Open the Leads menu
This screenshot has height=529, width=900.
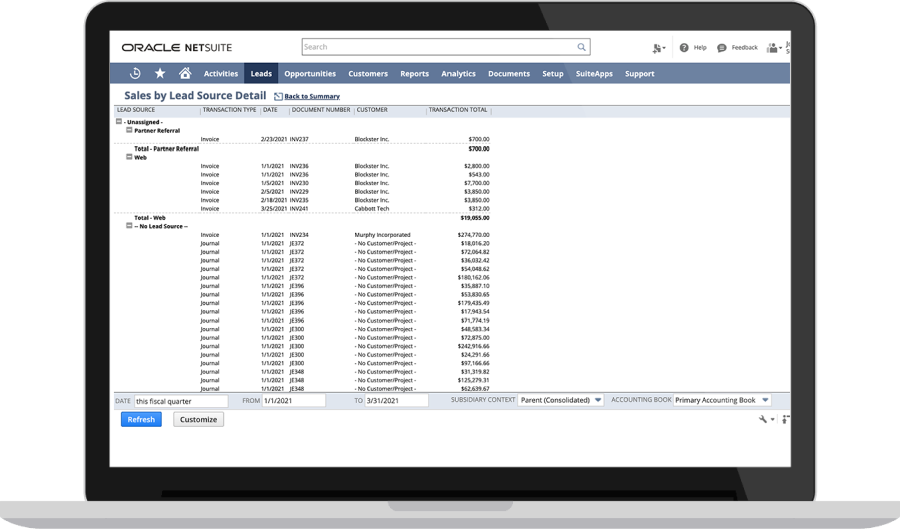point(261,73)
